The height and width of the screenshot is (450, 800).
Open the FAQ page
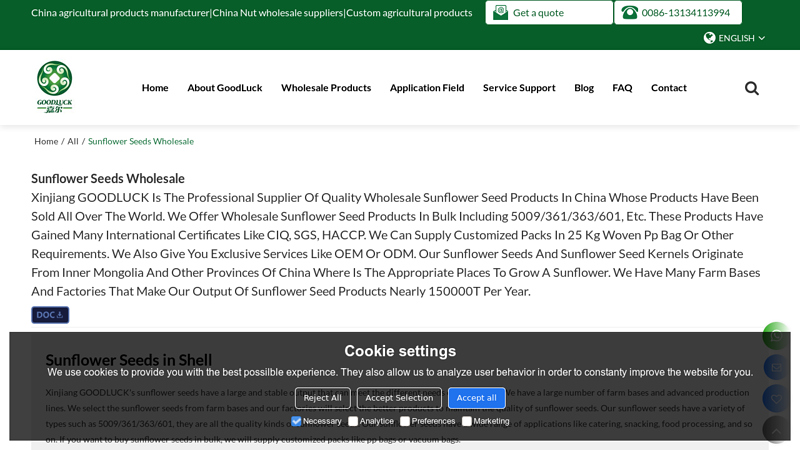622,88
